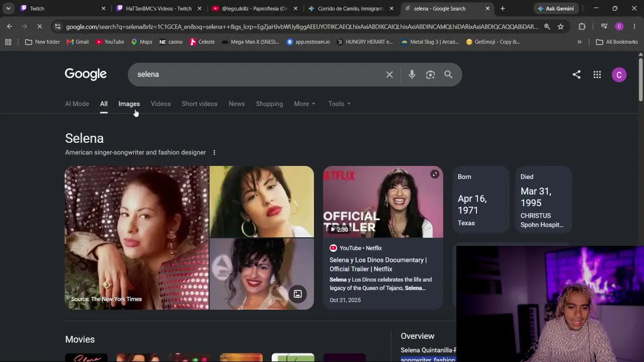
Task: Open the YouTube bookmark
Action: 110,42
